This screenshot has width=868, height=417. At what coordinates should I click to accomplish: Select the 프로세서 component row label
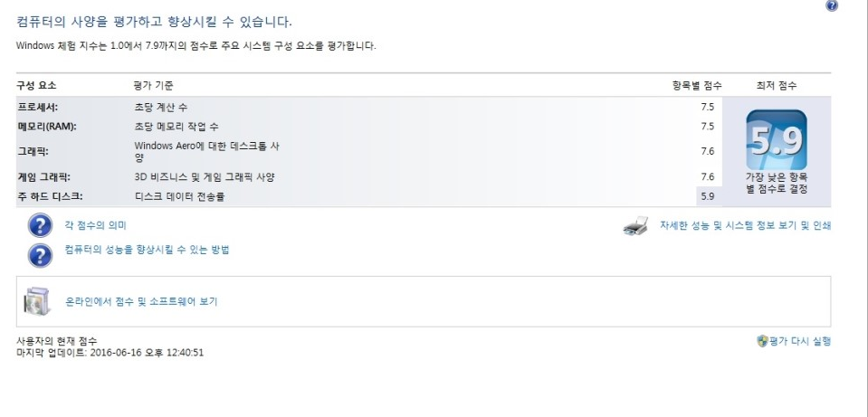[38, 107]
